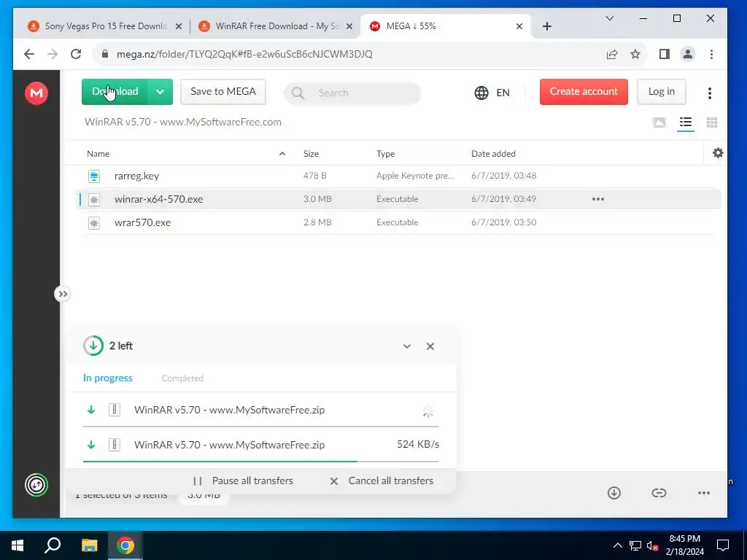Image resolution: width=747 pixels, height=560 pixels.
Task: Click Create account button
Action: pos(584,91)
